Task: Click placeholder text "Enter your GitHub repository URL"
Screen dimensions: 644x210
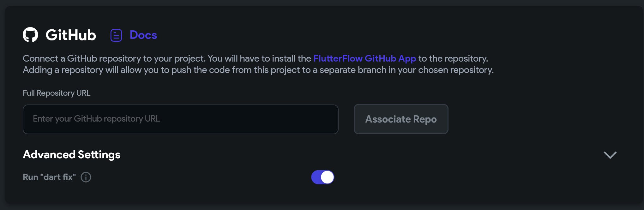Action: point(96,119)
